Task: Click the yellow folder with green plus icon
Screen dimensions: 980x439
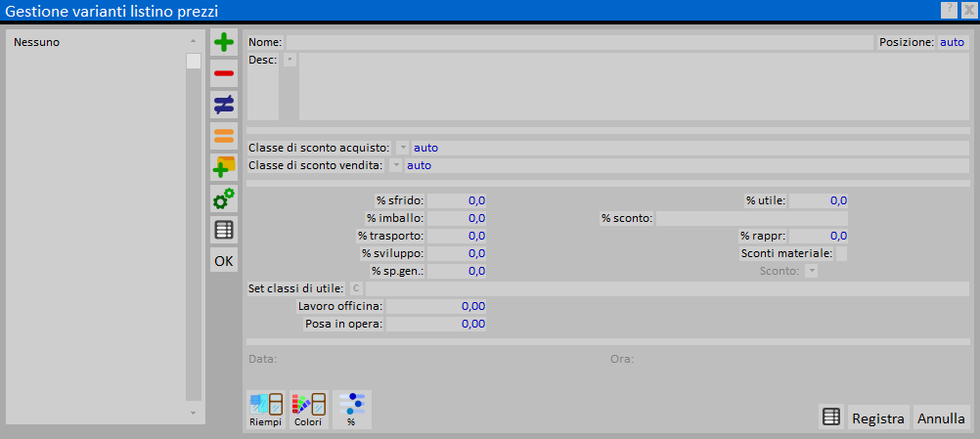Action: [x=224, y=167]
